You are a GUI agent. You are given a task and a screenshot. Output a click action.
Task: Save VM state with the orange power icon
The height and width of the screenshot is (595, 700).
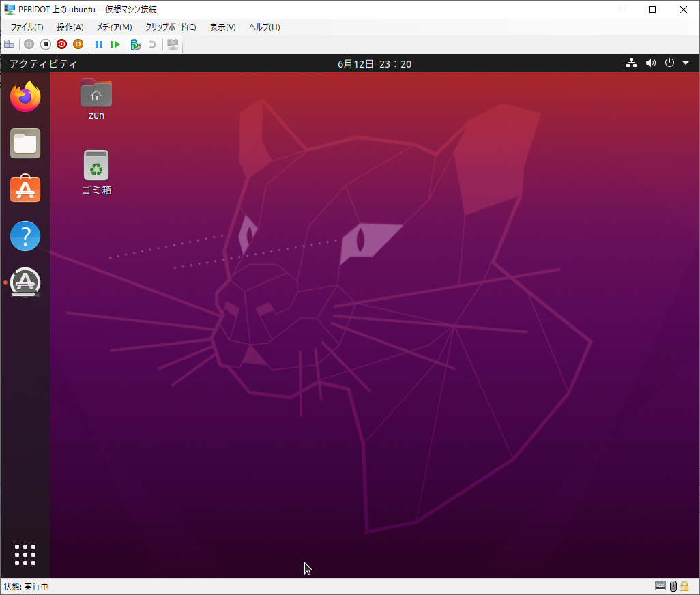tap(78, 44)
